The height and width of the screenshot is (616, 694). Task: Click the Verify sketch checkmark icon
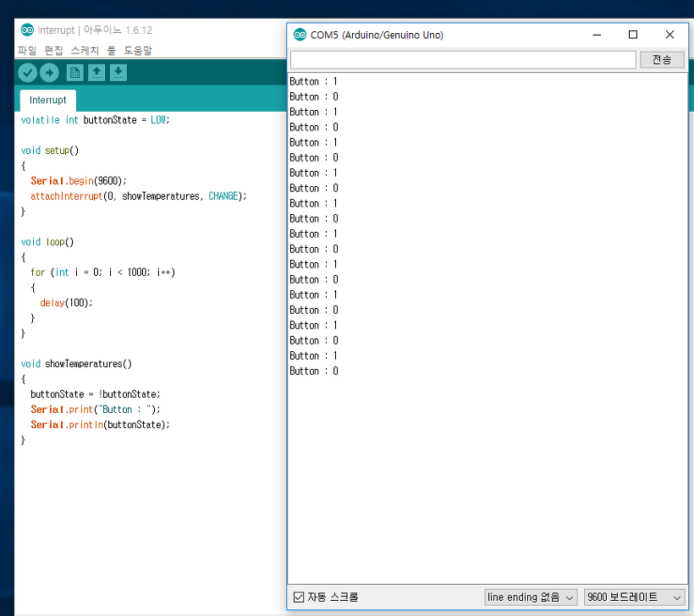click(27, 73)
